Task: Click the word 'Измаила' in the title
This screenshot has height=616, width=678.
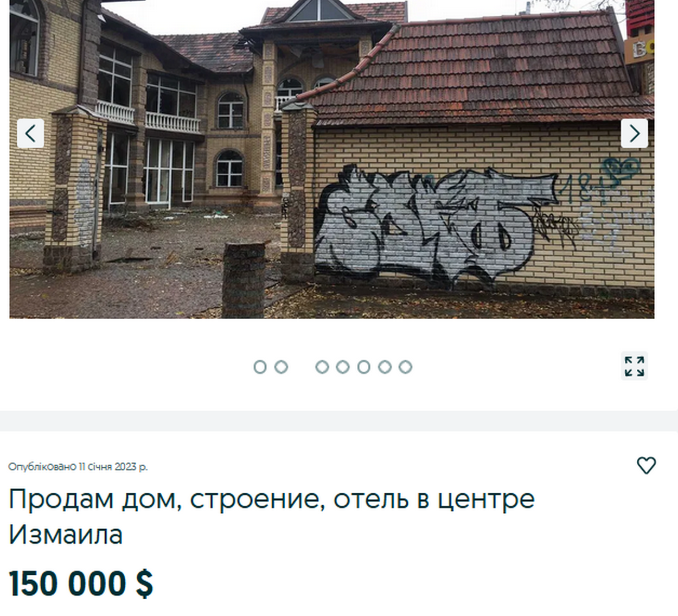Action: (66, 535)
